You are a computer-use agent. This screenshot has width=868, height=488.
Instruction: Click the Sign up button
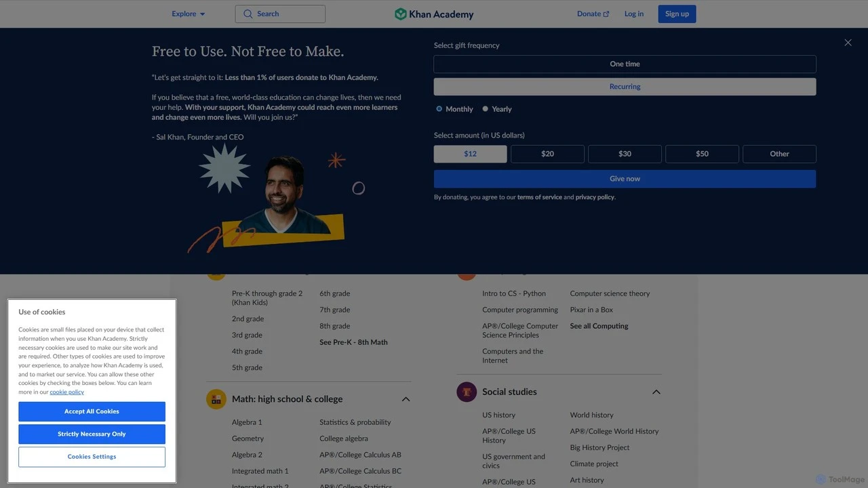(x=677, y=14)
